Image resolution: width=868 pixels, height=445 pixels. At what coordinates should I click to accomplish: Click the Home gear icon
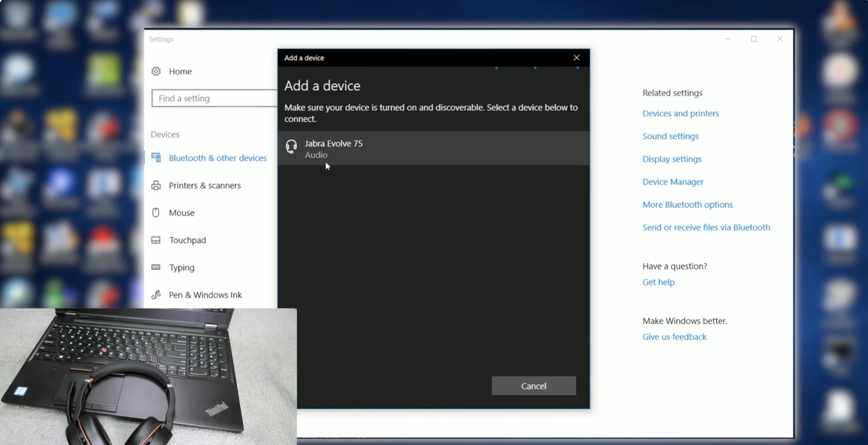click(x=156, y=71)
